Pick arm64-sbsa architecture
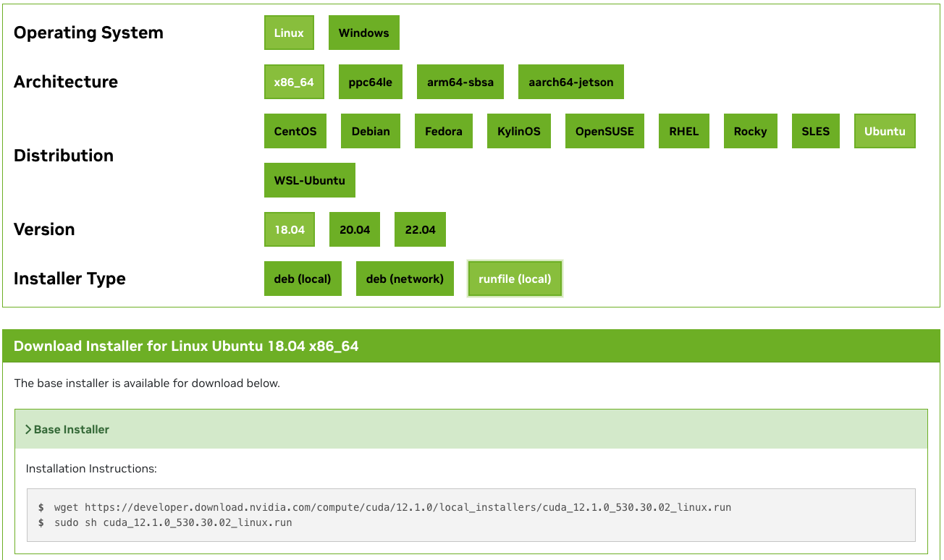The width and height of the screenshot is (944, 560). (x=460, y=82)
